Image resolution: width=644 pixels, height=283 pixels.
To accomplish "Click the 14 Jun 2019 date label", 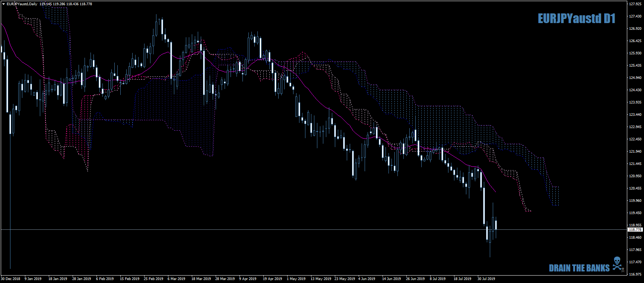I will (391, 279).
